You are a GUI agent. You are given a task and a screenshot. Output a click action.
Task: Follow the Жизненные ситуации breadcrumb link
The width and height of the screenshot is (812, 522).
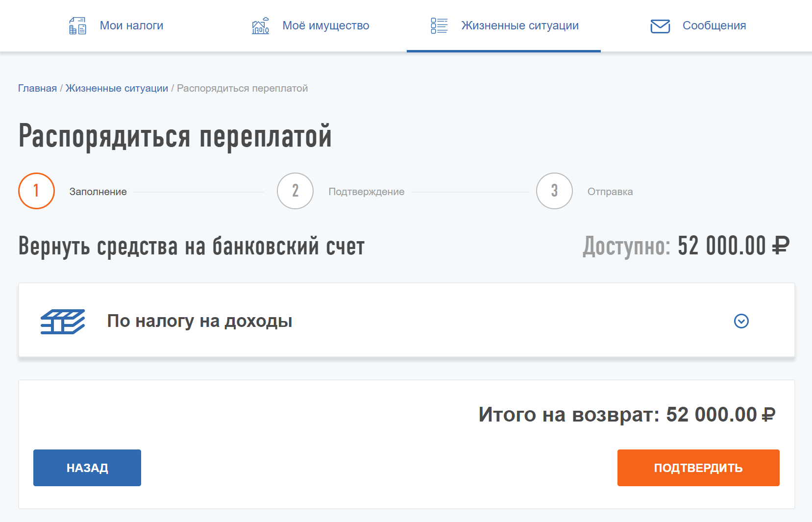coord(117,88)
